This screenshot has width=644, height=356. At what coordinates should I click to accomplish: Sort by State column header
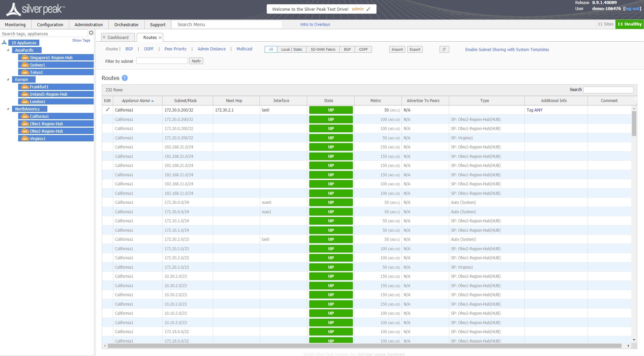point(330,101)
